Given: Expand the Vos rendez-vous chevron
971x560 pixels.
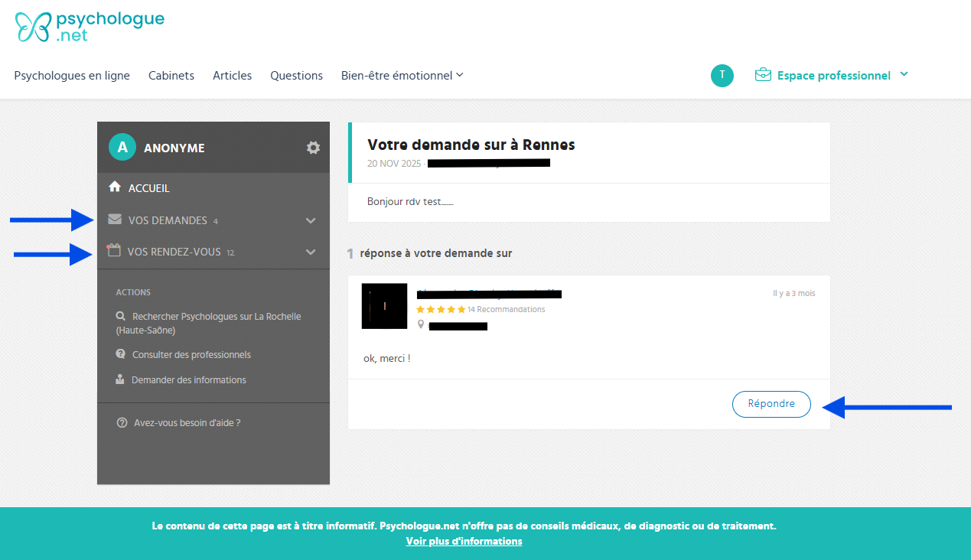Looking at the screenshot, I should [x=311, y=252].
